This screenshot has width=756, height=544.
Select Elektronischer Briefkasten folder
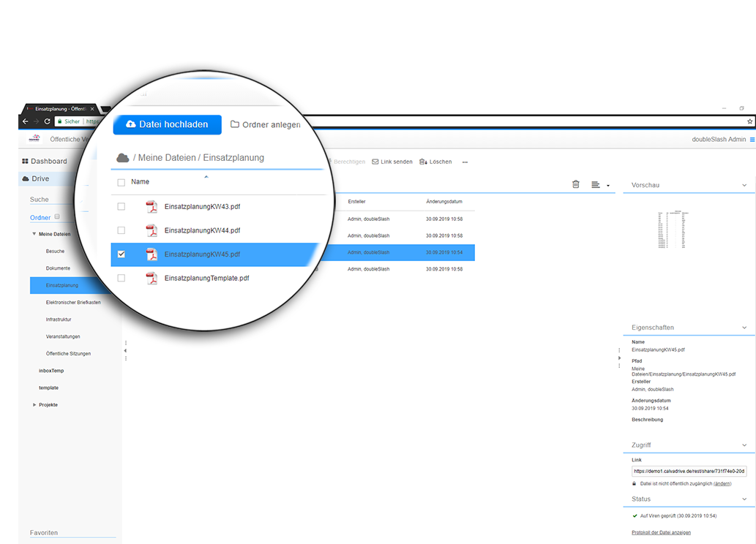(x=73, y=303)
